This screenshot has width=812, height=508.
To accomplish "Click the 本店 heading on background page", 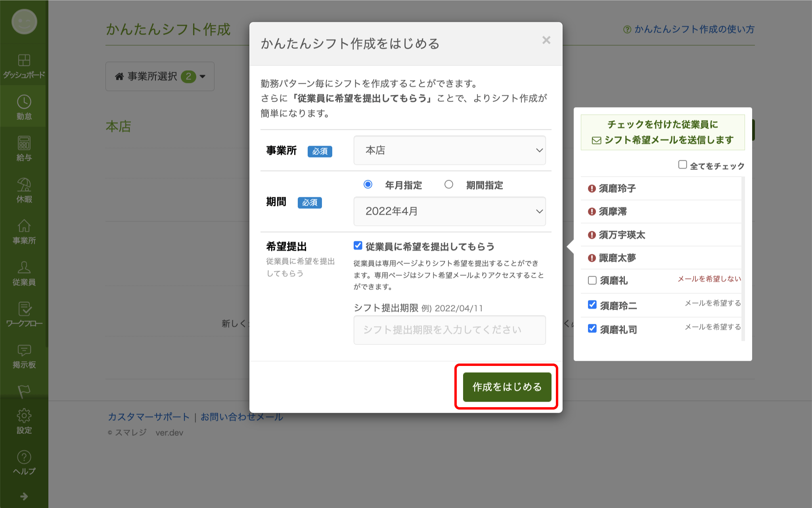I will pos(118,127).
